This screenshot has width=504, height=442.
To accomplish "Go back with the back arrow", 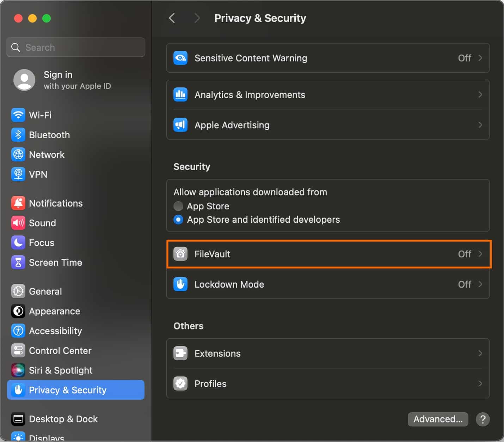I will pyautogui.click(x=172, y=18).
